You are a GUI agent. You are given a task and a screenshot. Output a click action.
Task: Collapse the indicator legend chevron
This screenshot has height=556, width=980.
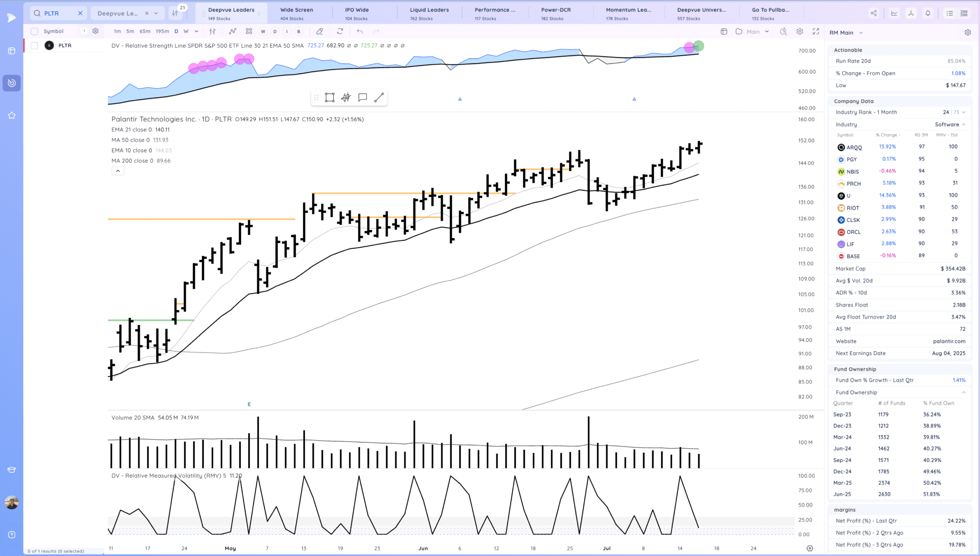click(x=118, y=171)
